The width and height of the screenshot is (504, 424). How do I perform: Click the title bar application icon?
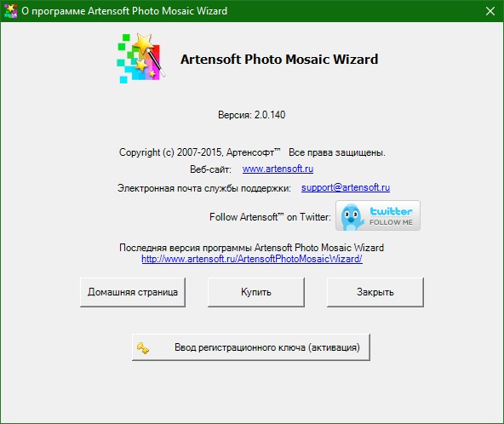tap(10, 11)
